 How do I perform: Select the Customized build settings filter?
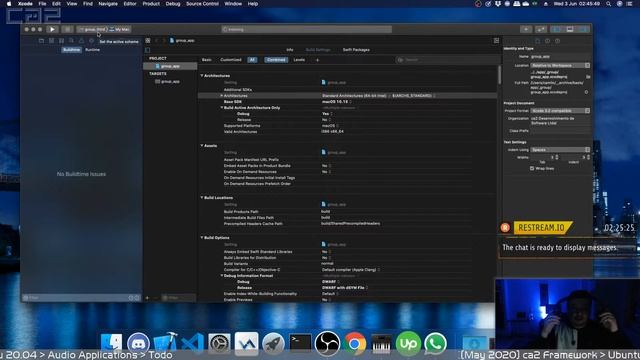tap(231, 60)
